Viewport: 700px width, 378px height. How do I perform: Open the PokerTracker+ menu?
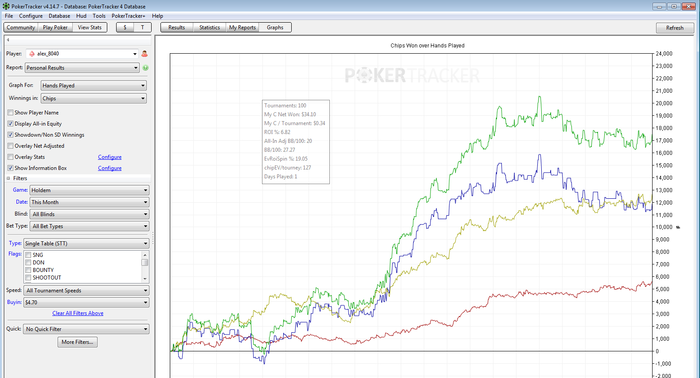(129, 16)
